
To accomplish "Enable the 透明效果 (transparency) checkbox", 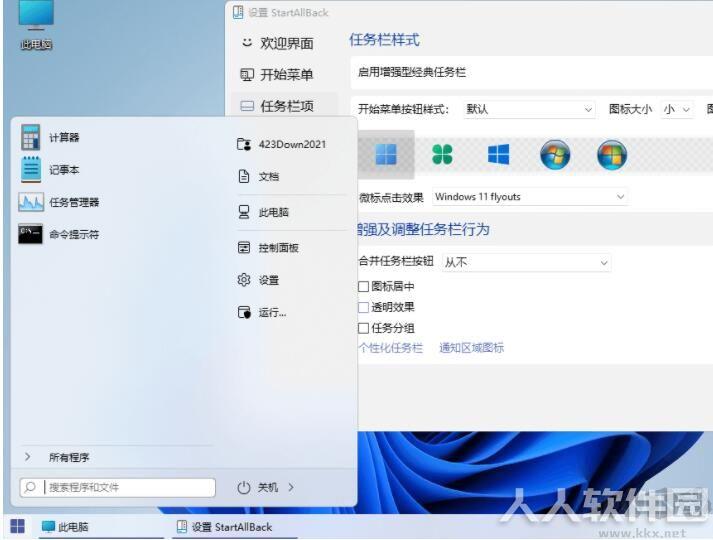I will pyautogui.click(x=363, y=307).
